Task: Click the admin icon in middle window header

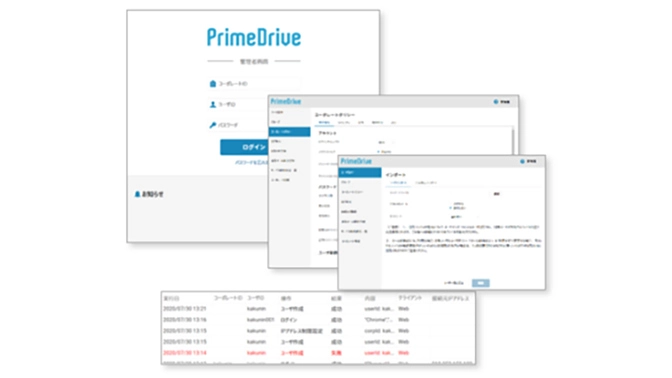Action: point(496,102)
